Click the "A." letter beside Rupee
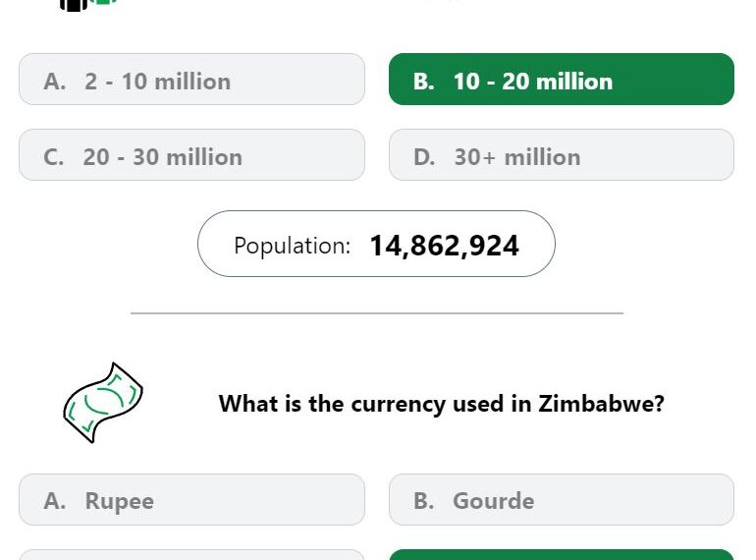This screenshot has width=756, height=560. (x=54, y=501)
